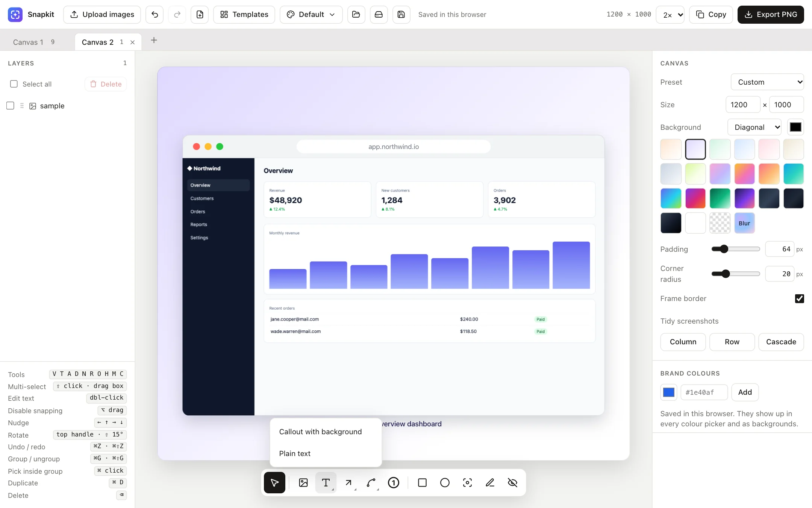The height and width of the screenshot is (508, 812).
Task: Select the Text tool
Action: (326, 482)
